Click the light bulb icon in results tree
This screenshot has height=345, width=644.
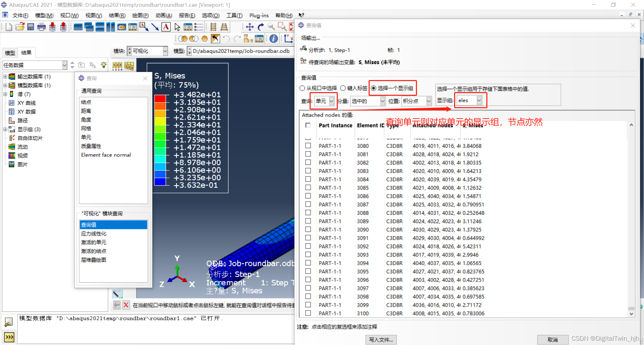pos(104,65)
